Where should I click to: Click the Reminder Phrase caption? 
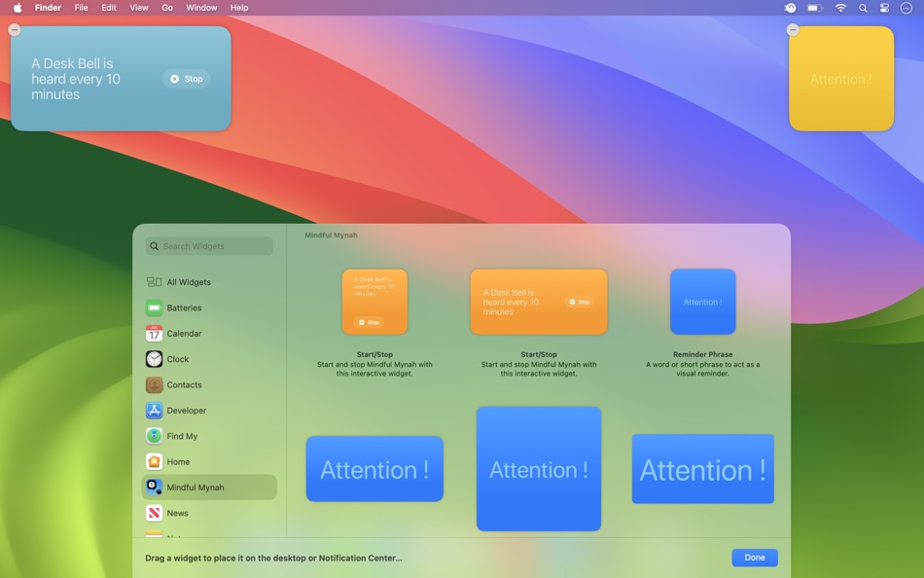702,354
